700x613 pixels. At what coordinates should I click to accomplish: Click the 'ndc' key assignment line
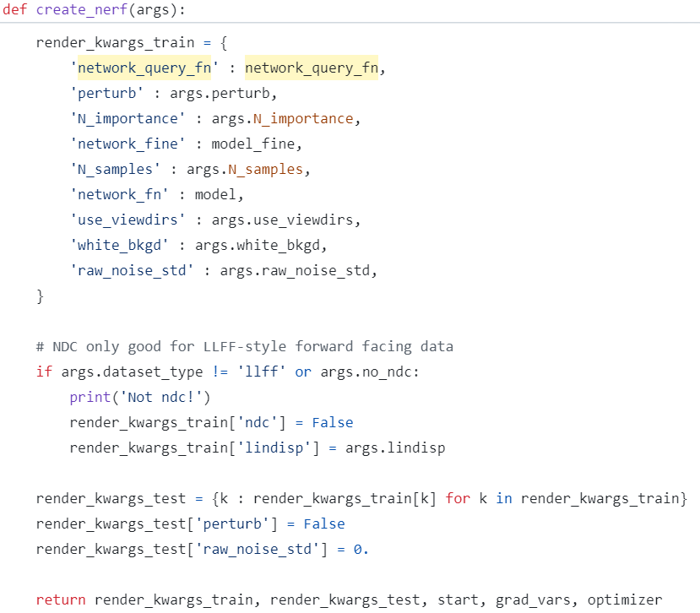pos(211,422)
